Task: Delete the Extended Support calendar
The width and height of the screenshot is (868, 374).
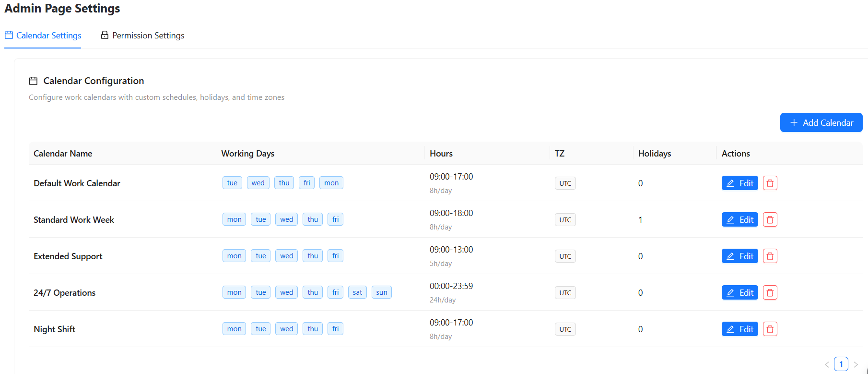Action: 770,256
